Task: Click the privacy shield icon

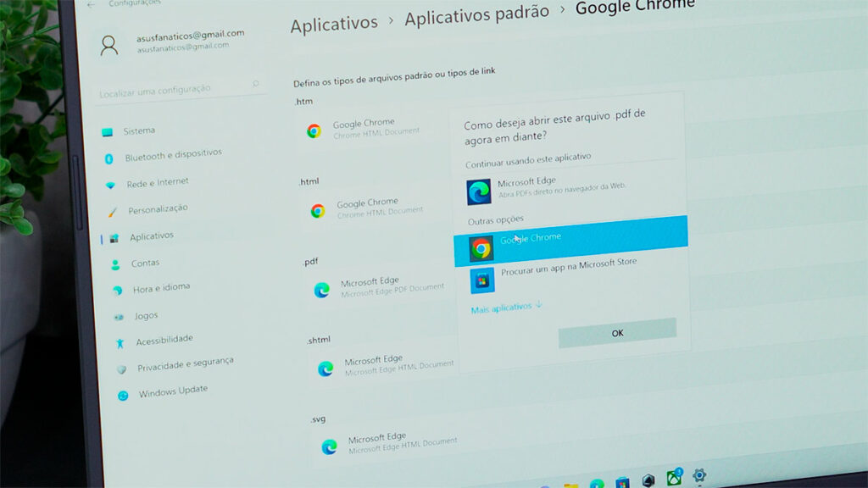Action: 121,369
